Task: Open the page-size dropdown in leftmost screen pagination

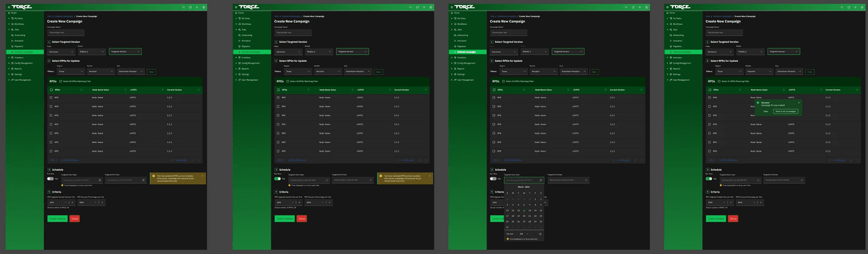Action: [54, 160]
